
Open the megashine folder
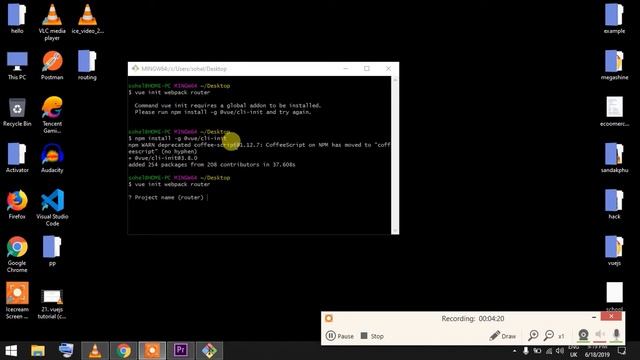pyautogui.click(x=614, y=65)
